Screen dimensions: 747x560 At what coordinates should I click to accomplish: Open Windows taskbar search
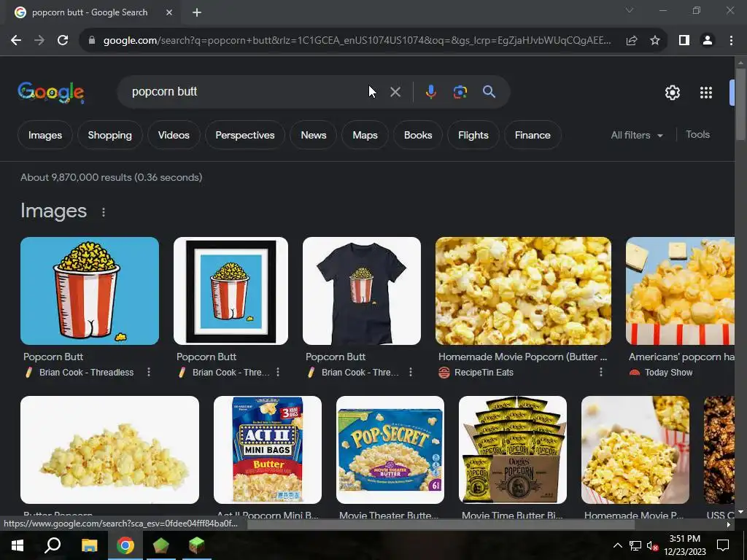[x=53, y=545]
